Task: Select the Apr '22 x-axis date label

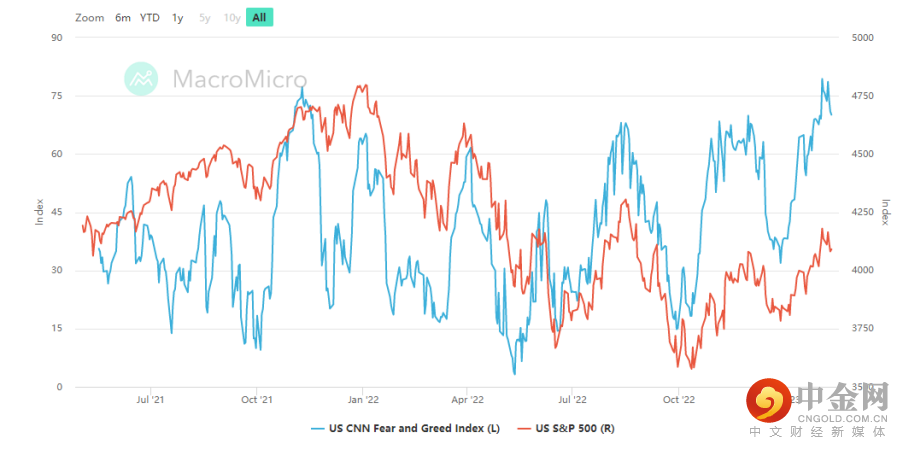Action: click(x=467, y=400)
